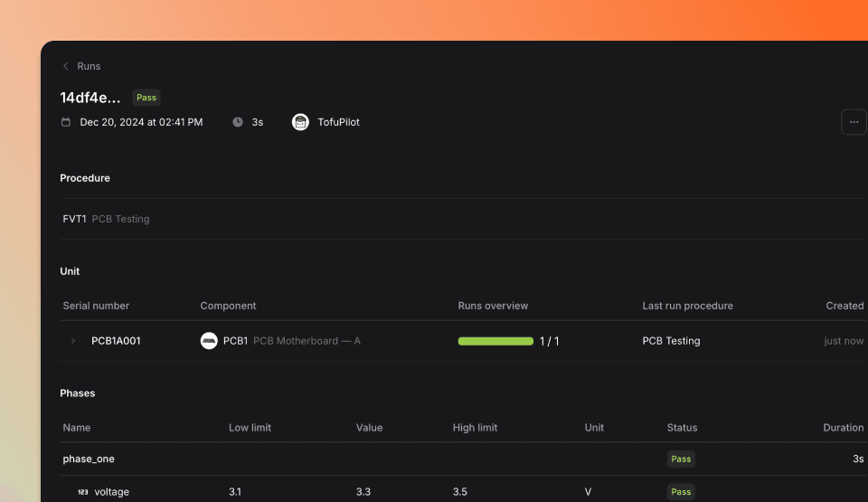Click the PCB1 component icon
This screenshot has height=502, width=868.
[x=209, y=341]
